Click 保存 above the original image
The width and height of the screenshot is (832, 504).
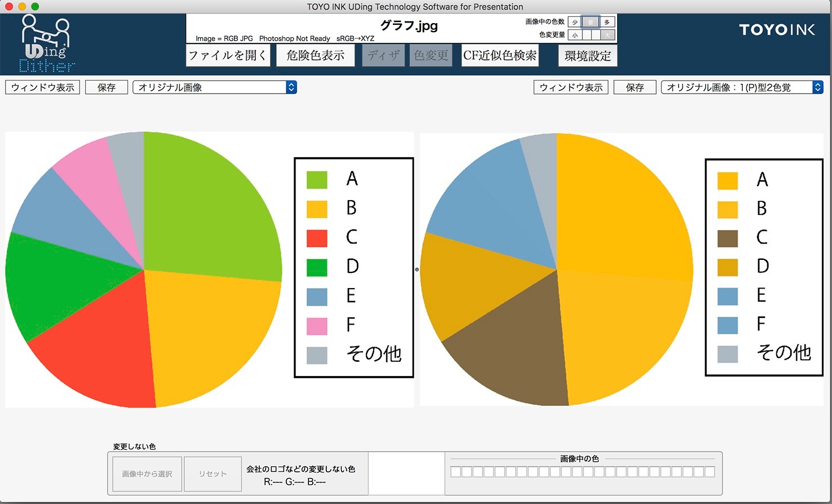click(x=107, y=87)
